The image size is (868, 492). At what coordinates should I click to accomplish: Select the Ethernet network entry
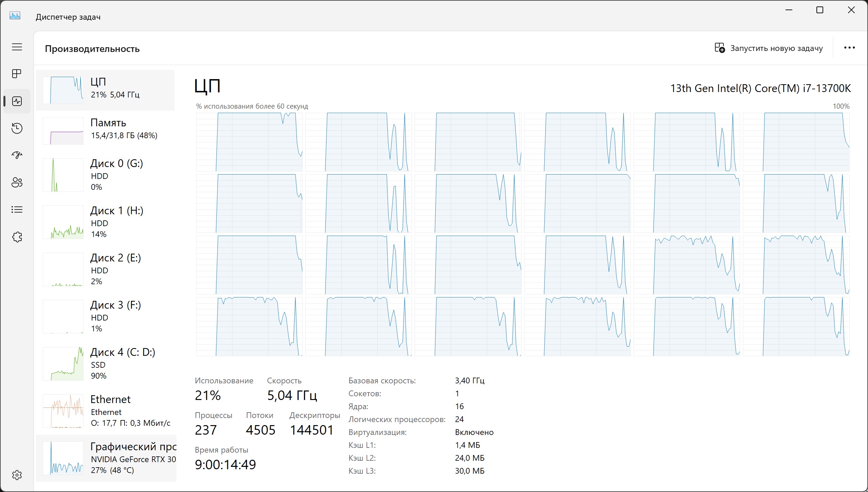pyautogui.click(x=105, y=411)
